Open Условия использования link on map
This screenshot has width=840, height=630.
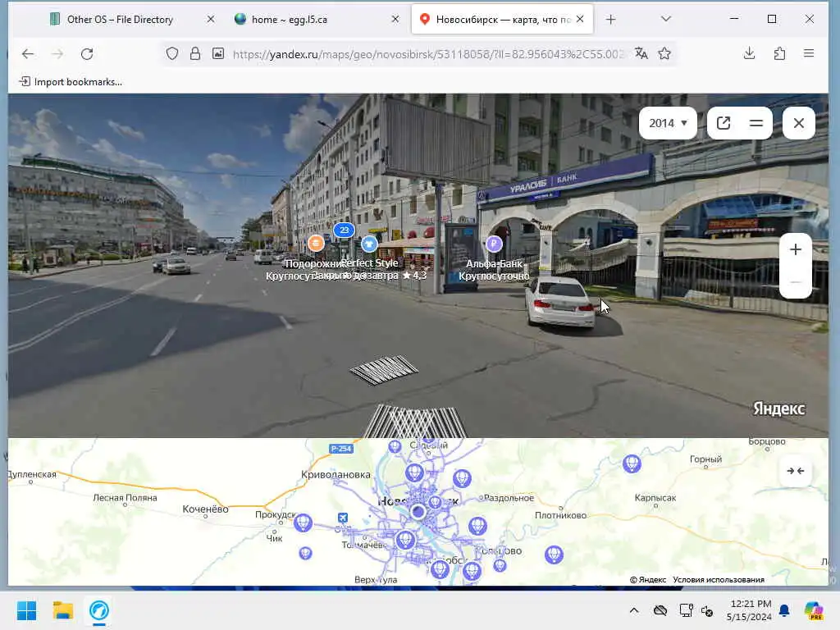point(719,580)
